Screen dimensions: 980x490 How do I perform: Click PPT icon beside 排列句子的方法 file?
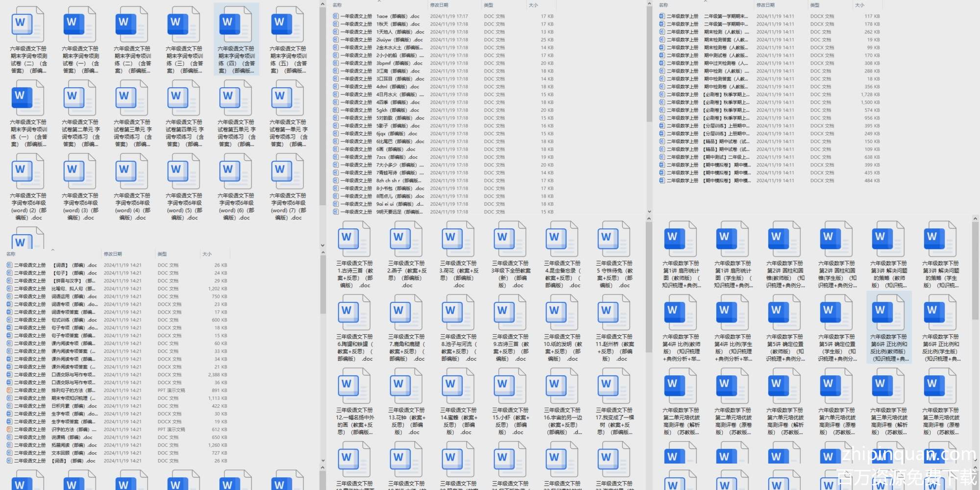click(x=9, y=391)
